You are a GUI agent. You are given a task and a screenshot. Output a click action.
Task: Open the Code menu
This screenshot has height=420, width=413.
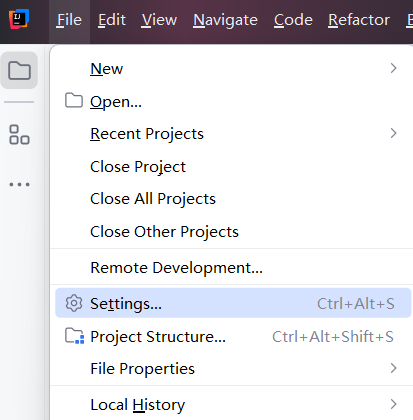pos(293,20)
